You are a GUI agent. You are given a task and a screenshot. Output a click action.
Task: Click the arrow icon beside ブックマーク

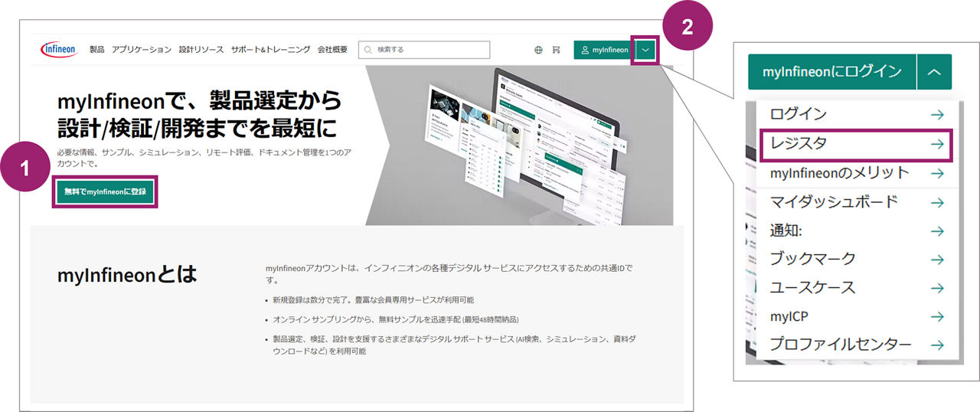coord(936,260)
